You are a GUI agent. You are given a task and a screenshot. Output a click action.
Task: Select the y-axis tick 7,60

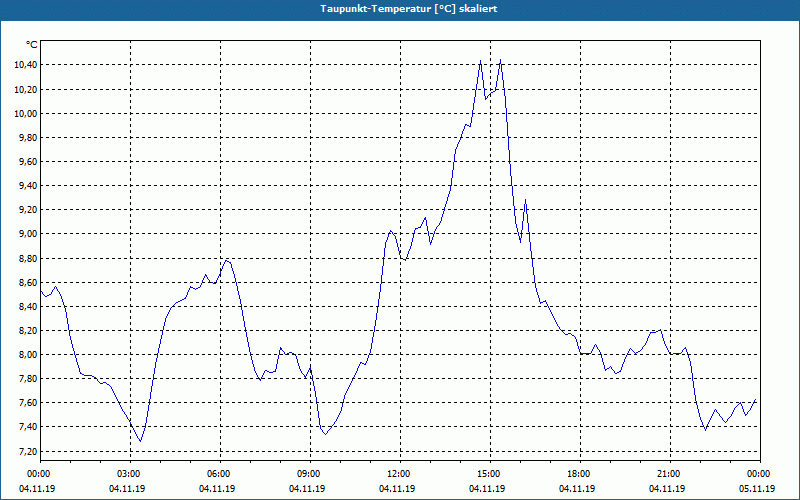pos(29,403)
